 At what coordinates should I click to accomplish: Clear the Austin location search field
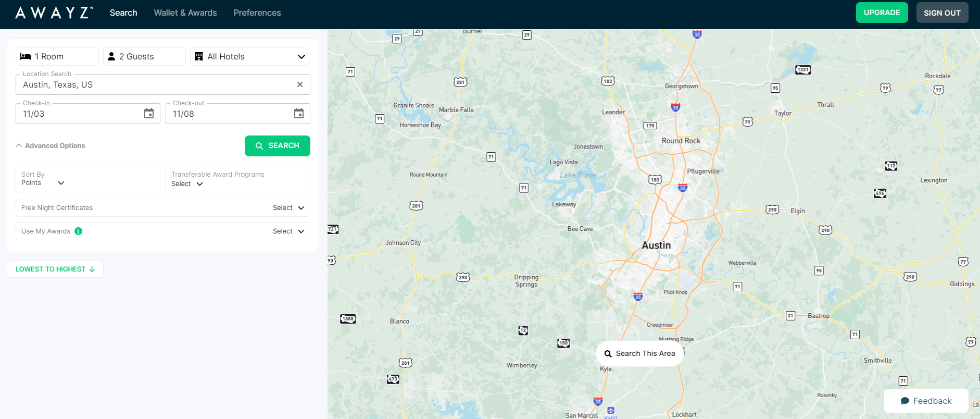[x=300, y=84]
